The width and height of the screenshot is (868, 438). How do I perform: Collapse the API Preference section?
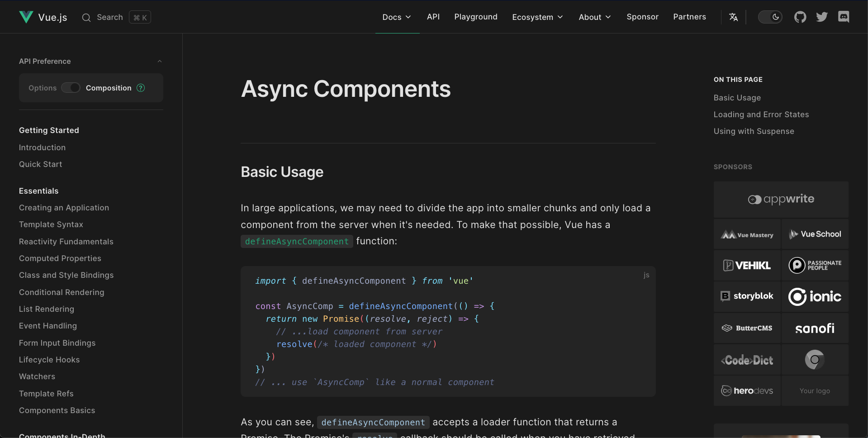click(159, 62)
